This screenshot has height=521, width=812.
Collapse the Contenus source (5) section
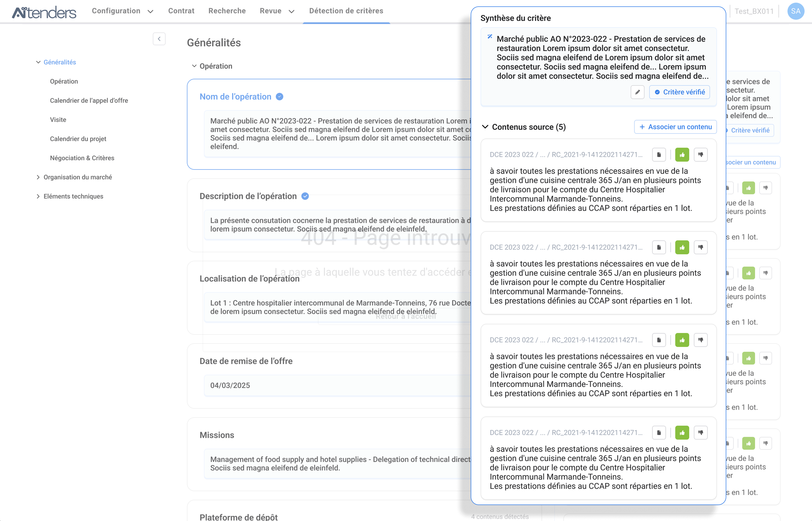[485, 127]
